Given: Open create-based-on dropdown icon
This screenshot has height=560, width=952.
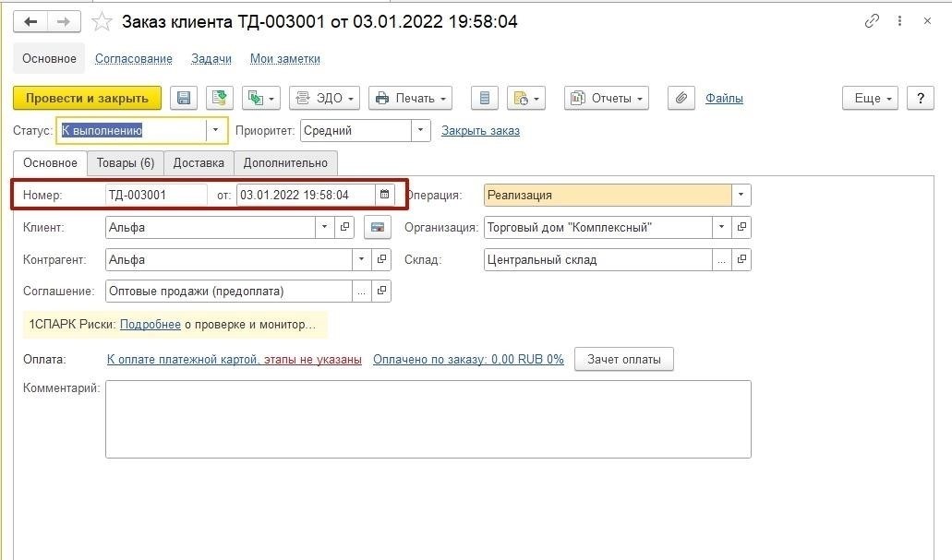Looking at the screenshot, I should (x=261, y=99).
